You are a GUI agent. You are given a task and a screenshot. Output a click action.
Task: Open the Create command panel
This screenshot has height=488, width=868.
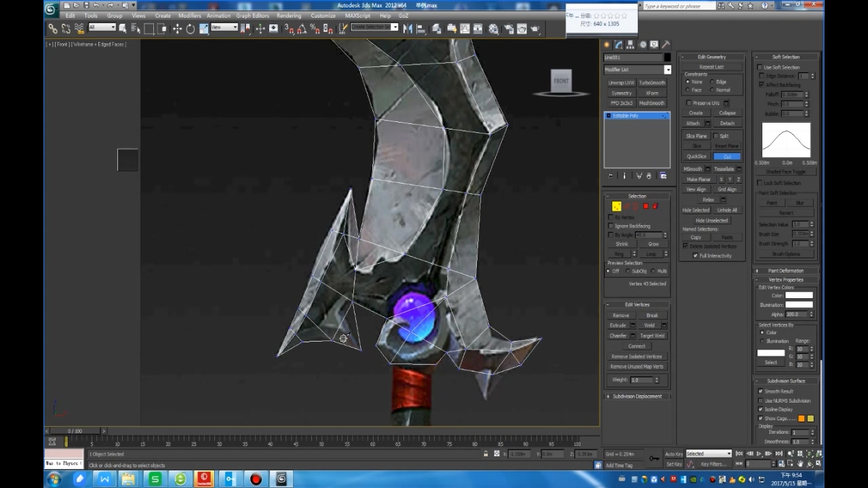606,44
